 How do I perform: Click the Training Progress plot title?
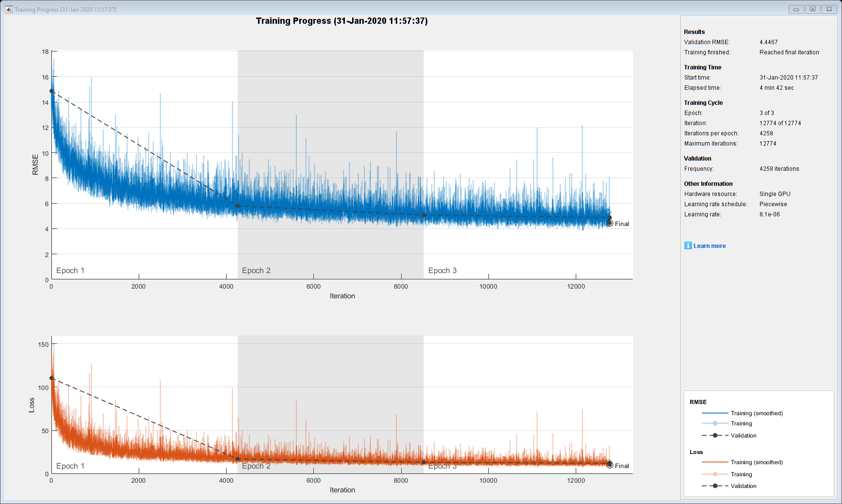(342, 21)
